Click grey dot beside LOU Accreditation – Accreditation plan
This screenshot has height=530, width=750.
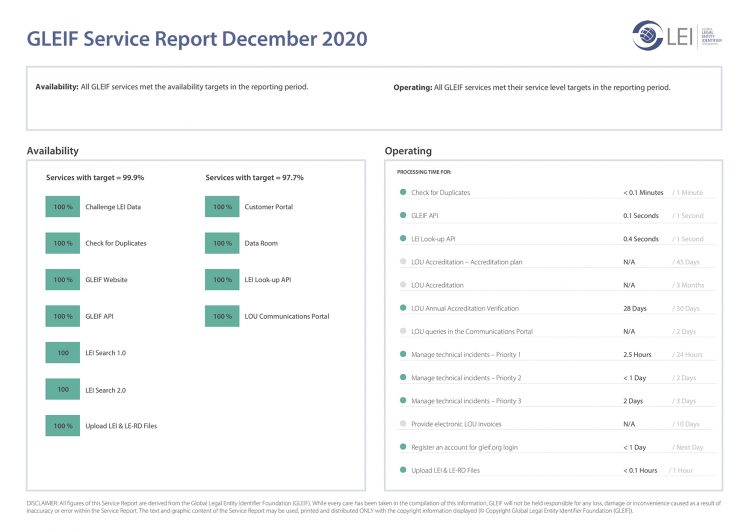[x=402, y=262]
